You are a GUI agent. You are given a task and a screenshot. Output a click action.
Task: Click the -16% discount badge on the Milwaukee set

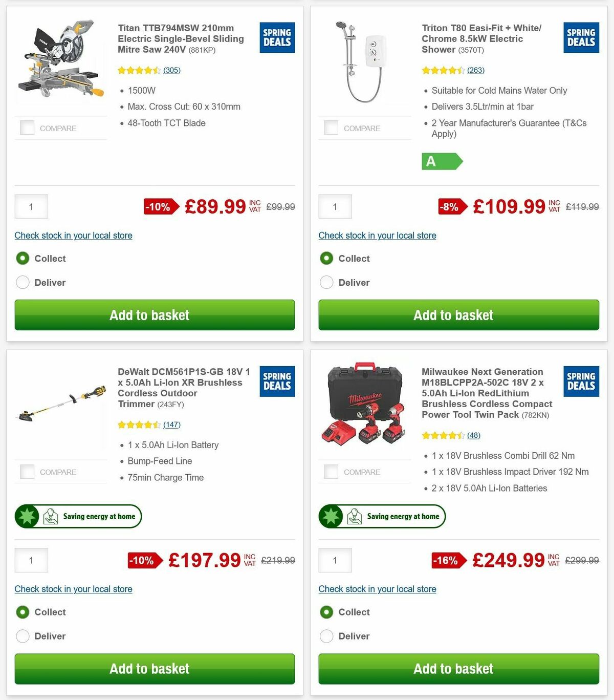[450, 560]
